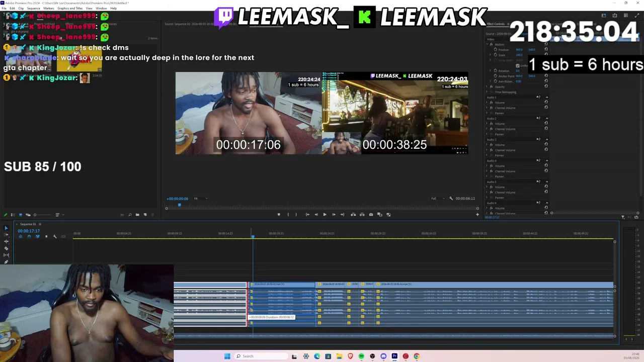This screenshot has width=644, height=362.
Task: Toggle Linked Selection in the timeline
Action: (x=37, y=236)
